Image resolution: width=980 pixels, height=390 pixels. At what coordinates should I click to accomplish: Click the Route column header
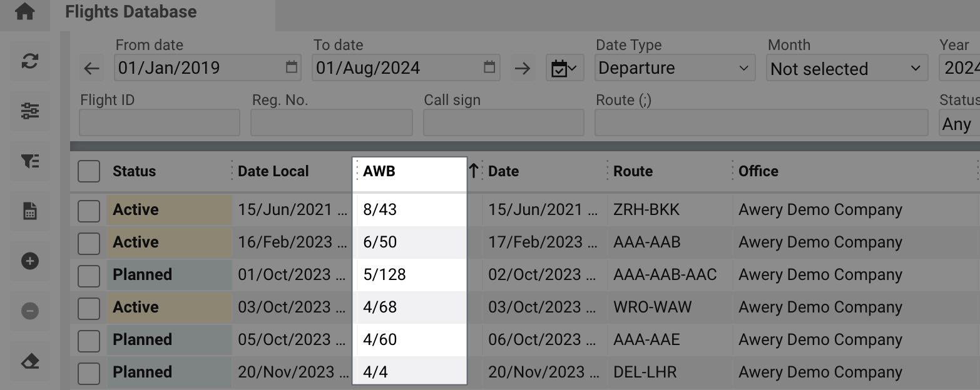(633, 171)
